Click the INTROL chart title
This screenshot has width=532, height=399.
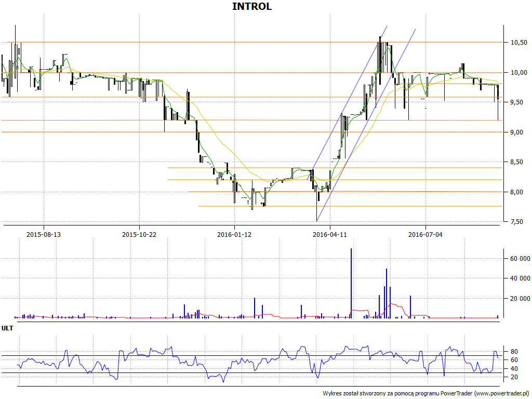point(252,6)
